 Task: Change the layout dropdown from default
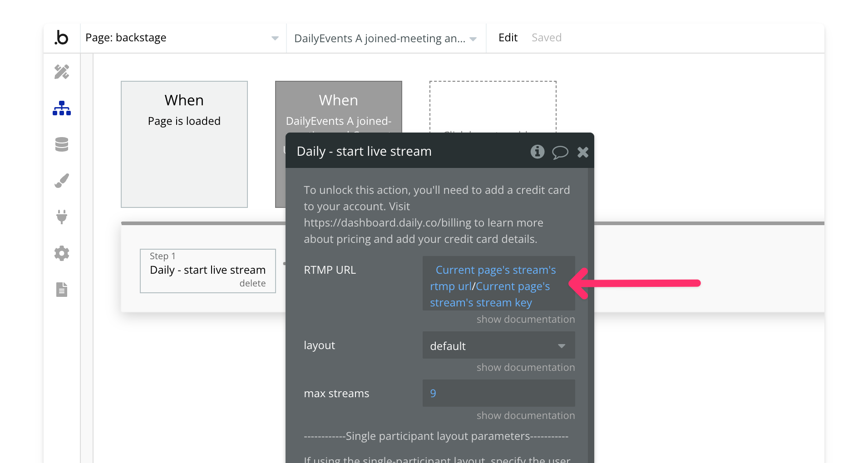tap(498, 345)
